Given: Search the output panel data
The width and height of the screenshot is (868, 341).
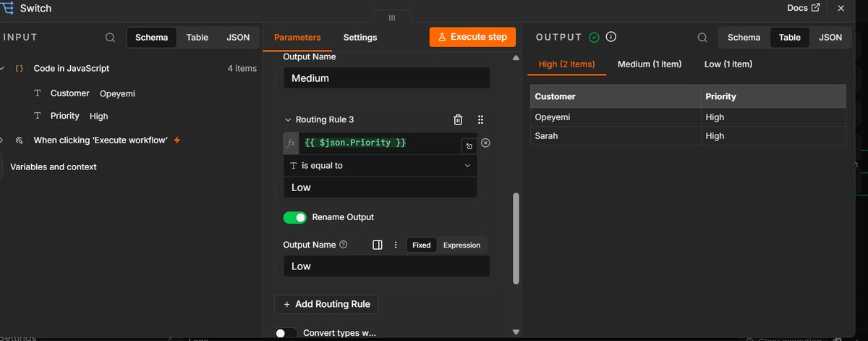Looking at the screenshot, I should 702,38.
